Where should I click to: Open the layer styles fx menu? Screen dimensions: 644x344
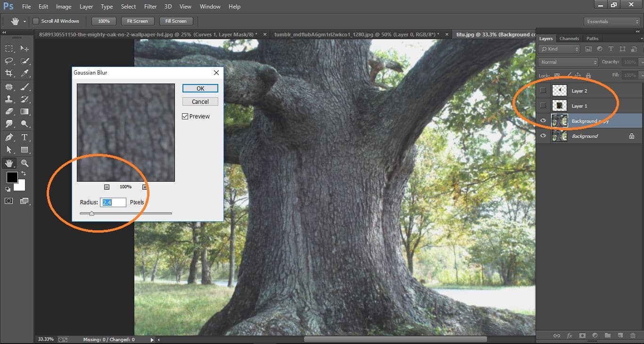(x=570, y=336)
